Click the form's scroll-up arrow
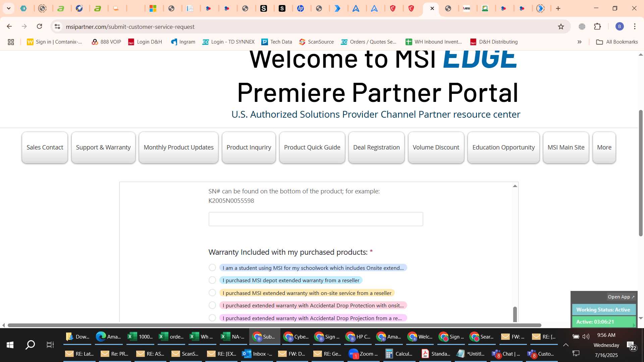Viewport: 644px width, 362px height. (515, 186)
